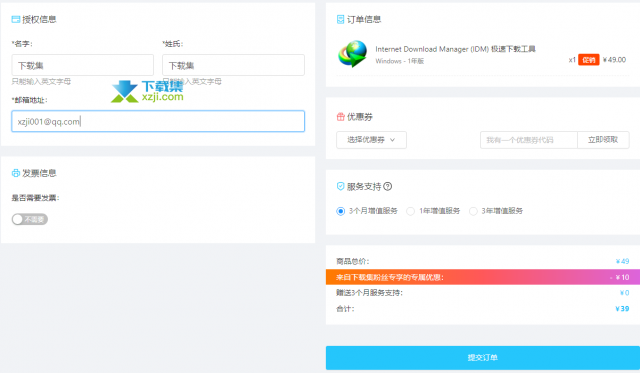
Task: Click the 订单信息 order icon
Action: [340, 19]
